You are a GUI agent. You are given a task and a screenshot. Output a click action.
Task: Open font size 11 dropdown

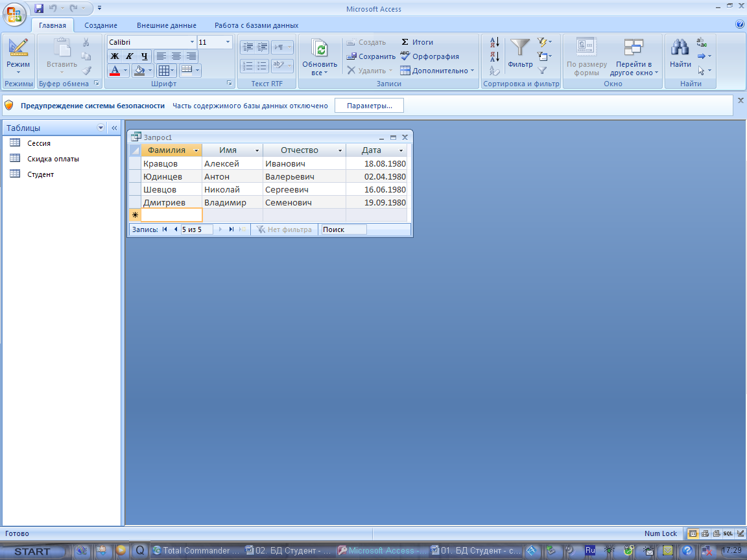(228, 42)
